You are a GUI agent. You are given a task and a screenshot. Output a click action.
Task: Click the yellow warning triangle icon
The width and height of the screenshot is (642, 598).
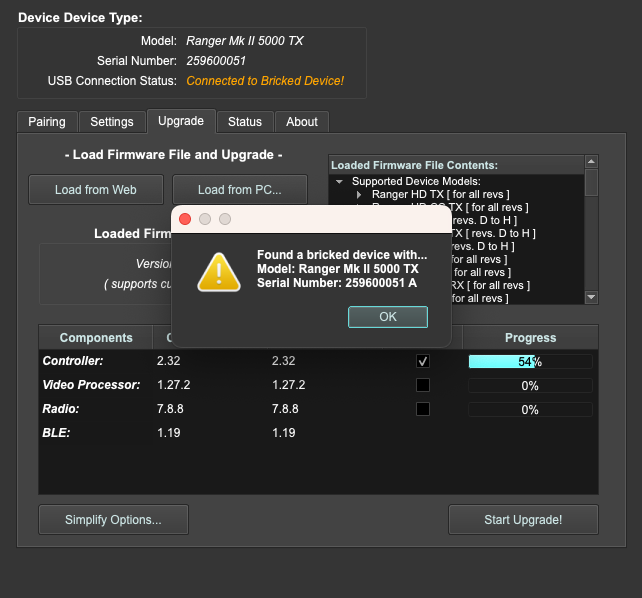click(x=218, y=271)
